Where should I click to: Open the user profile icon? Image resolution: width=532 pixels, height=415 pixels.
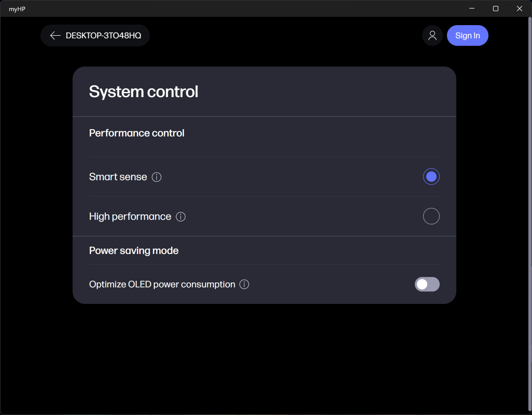pos(432,35)
